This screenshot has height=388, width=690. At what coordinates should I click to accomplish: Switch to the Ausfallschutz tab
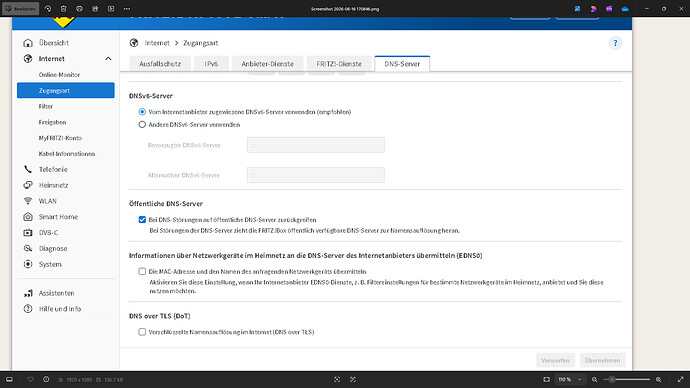coord(160,64)
